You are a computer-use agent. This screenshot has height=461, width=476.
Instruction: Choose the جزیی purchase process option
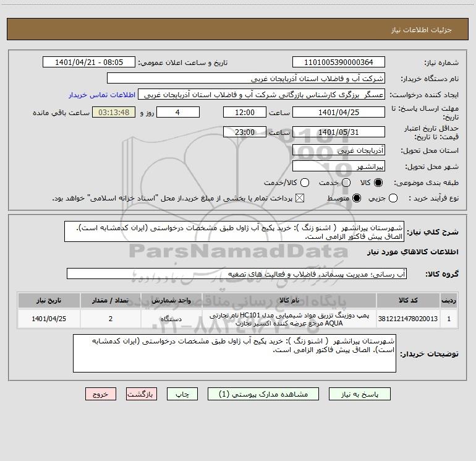click(393, 198)
